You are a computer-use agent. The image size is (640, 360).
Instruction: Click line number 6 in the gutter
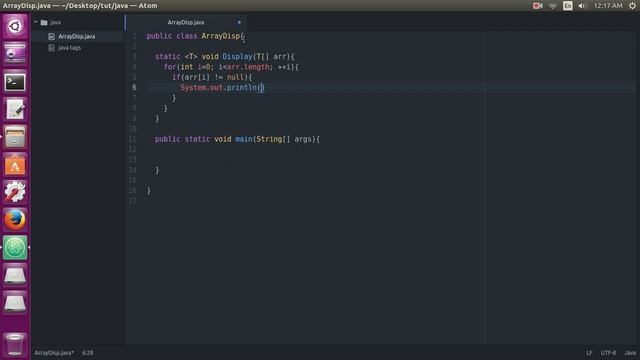[134, 87]
